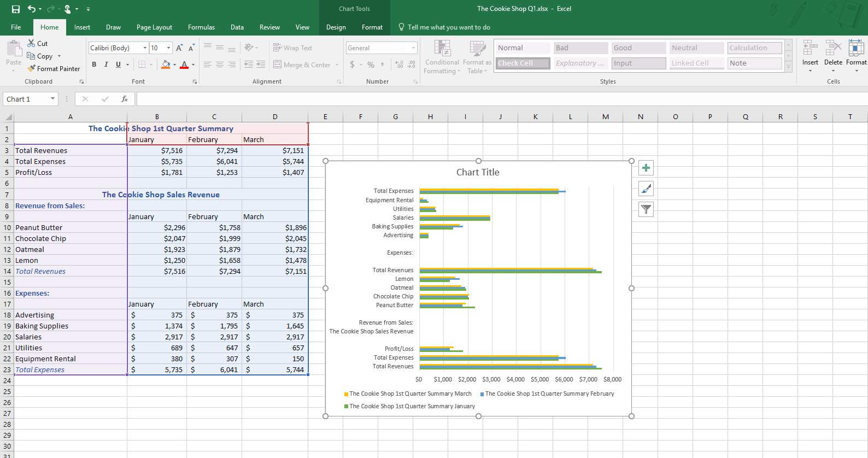Apply the Good cell style
Image resolution: width=868 pixels, height=458 pixels.
pos(638,48)
